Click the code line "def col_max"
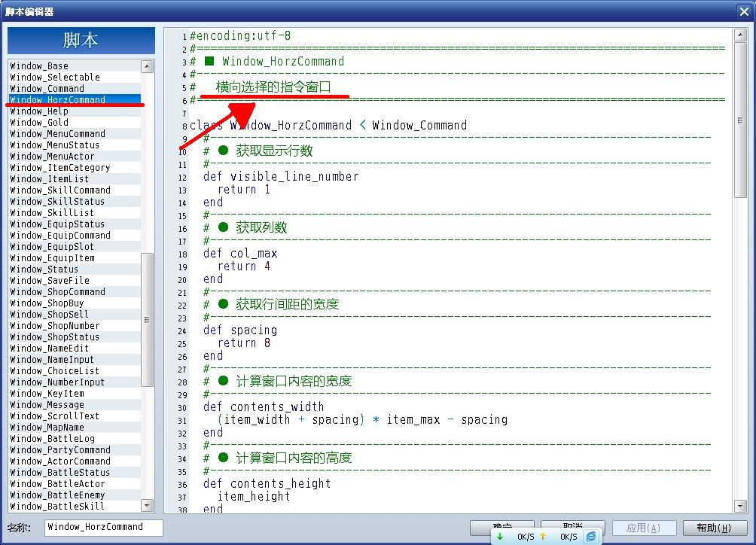The image size is (756, 545). pos(240,254)
